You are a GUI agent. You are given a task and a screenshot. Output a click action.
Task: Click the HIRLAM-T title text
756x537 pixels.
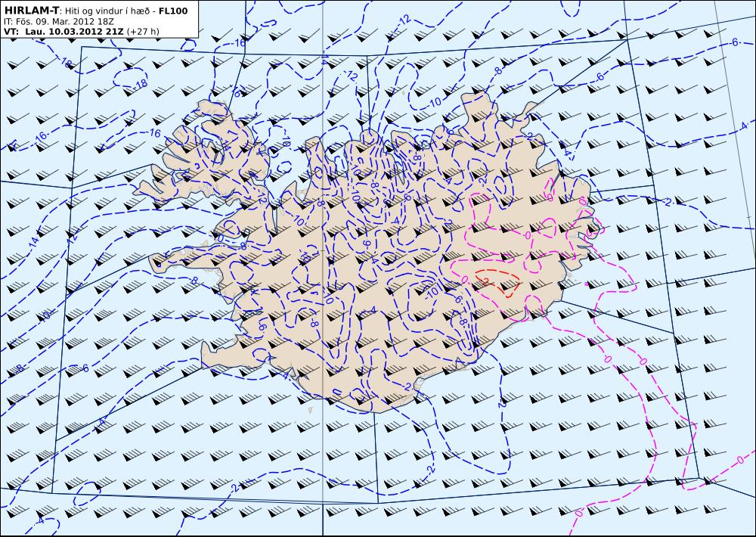click(x=31, y=11)
